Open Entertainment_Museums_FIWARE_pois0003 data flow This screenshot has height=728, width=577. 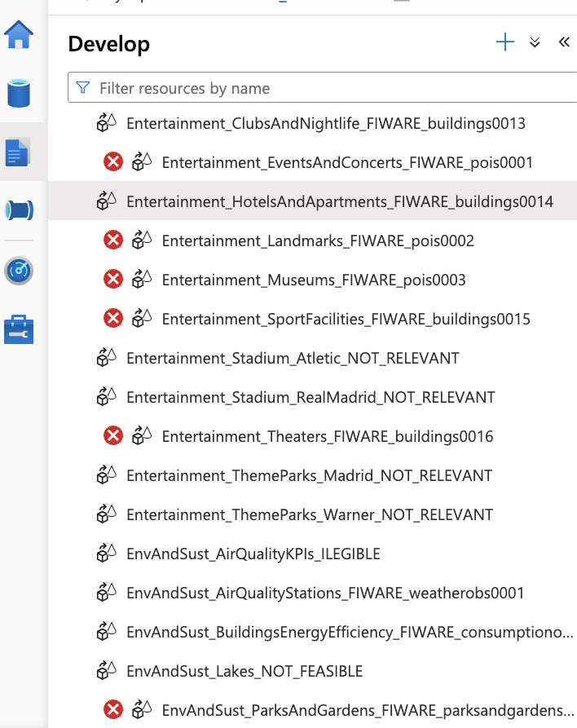(x=314, y=280)
